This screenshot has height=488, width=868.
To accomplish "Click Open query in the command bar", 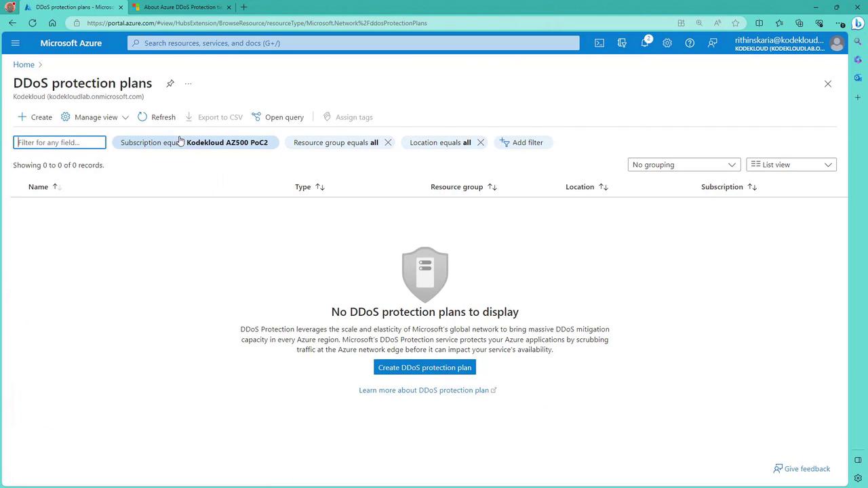I will [278, 117].
